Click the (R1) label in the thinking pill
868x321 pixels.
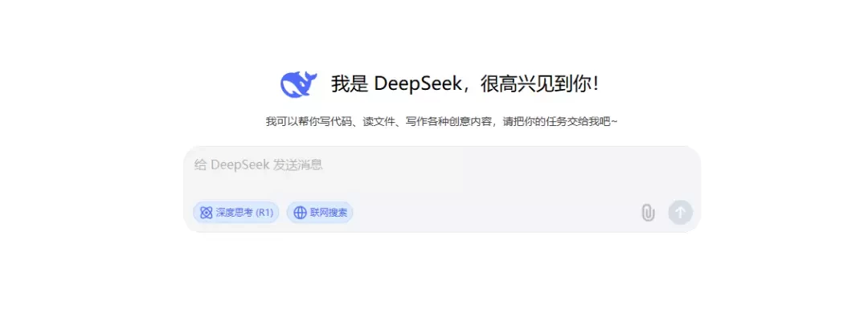264,213
